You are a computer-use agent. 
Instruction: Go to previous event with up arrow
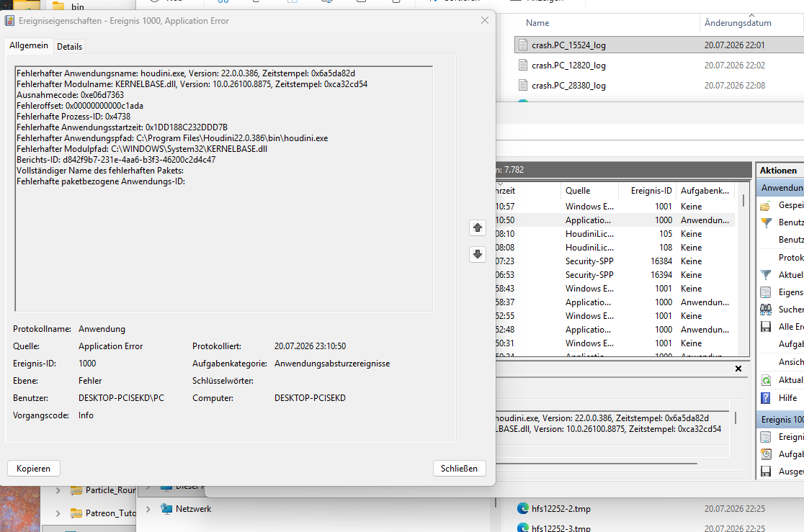(478, 227)
